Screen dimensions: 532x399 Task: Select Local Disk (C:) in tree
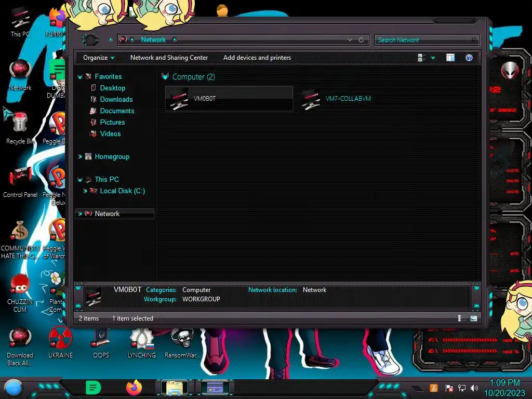coord(122,191)
